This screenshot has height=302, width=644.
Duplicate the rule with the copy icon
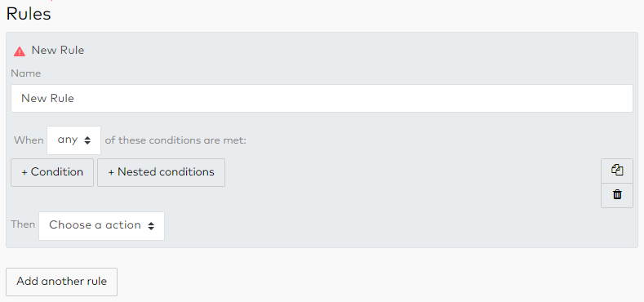click(x=617, y=171)
